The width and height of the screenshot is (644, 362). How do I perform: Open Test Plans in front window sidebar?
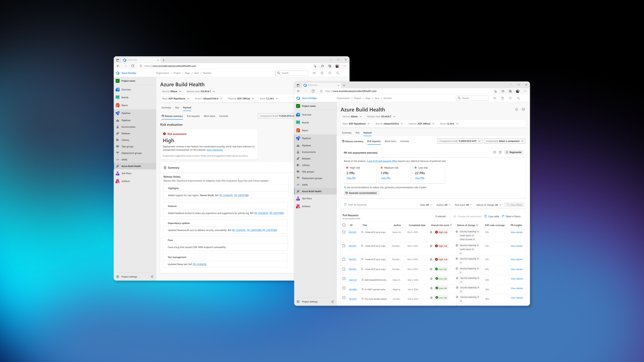pyautogui.click(x=307, y=199)
